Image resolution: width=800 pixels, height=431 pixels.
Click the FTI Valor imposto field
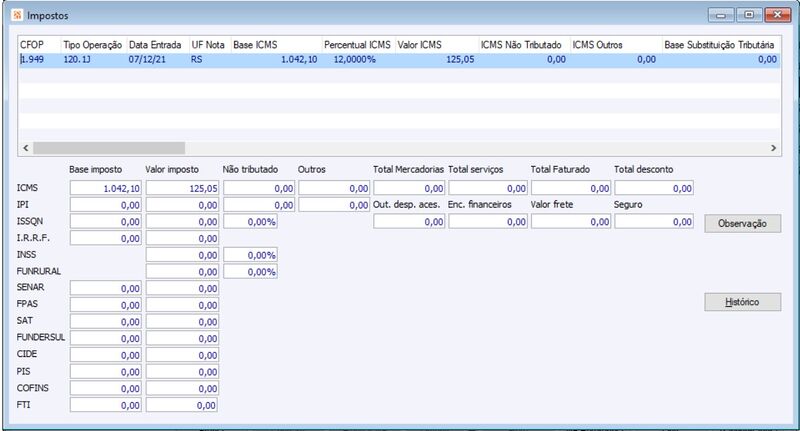point(182,405)
